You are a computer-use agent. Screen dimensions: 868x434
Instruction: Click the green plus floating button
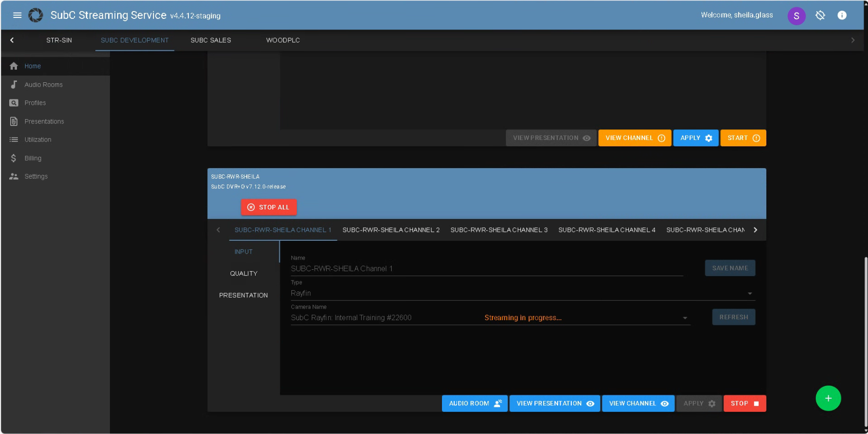point(828,398)
